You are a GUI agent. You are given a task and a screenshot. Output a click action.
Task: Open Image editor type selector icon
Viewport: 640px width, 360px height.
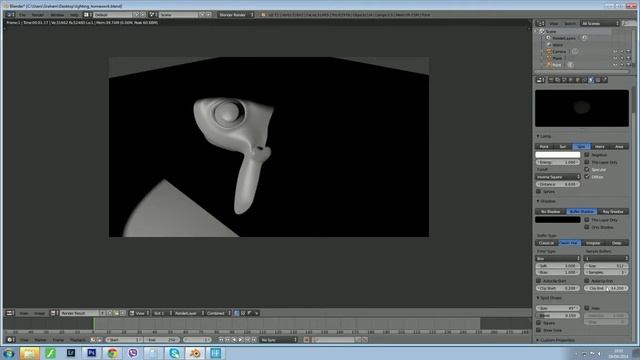[10, 313]
